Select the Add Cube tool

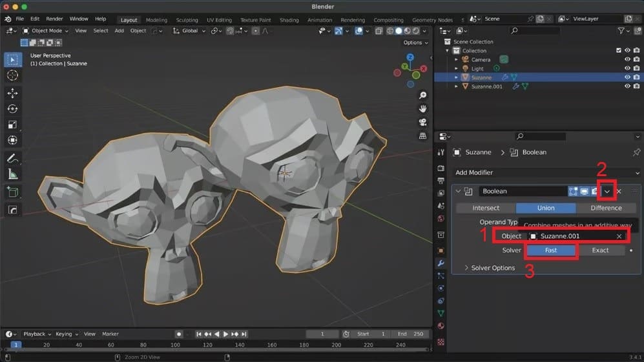coord(13,192)
